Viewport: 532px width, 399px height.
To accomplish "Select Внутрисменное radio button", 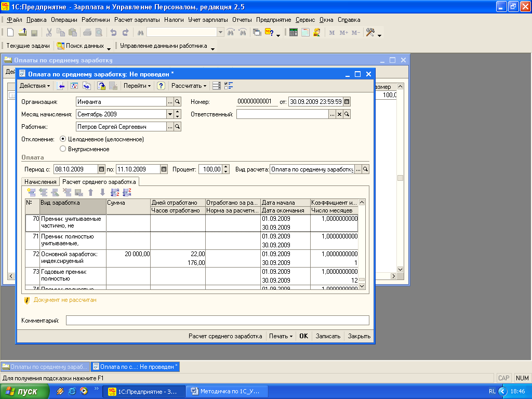I will [63, 149].
